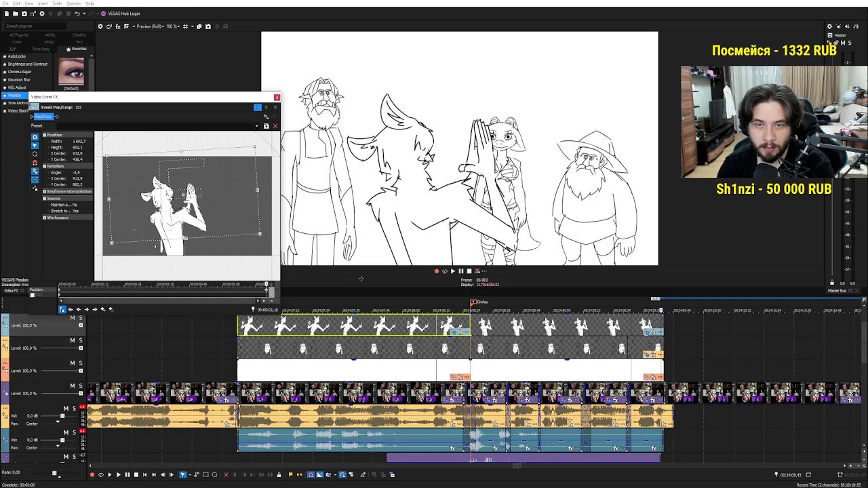Toggle automatic crossfades in timeline toolbar
Viewport: 868px width, 488px height.
pos(320,474)
